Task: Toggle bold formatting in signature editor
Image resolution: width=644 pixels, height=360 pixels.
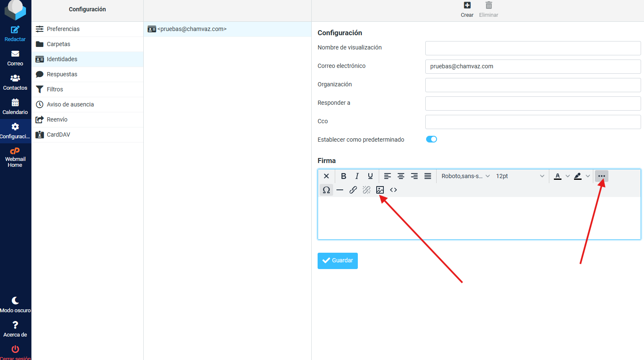Action: [x=344, y=176]
